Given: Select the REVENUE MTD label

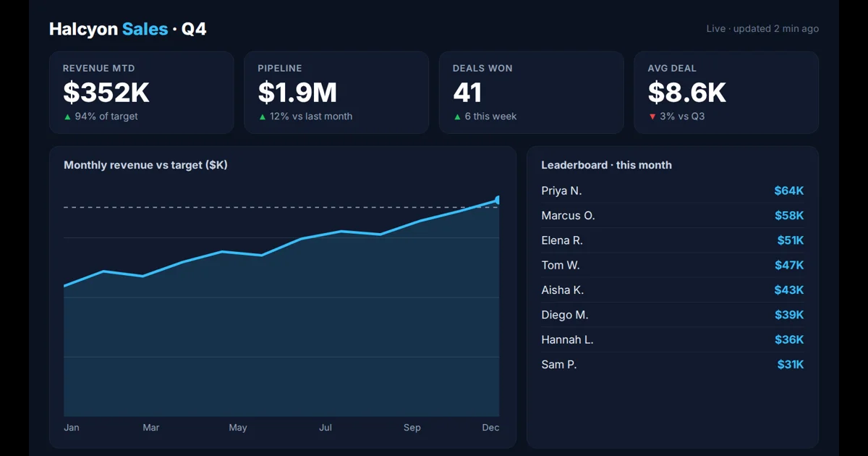Looking at the screenshot, I should [x=99, y=68].
